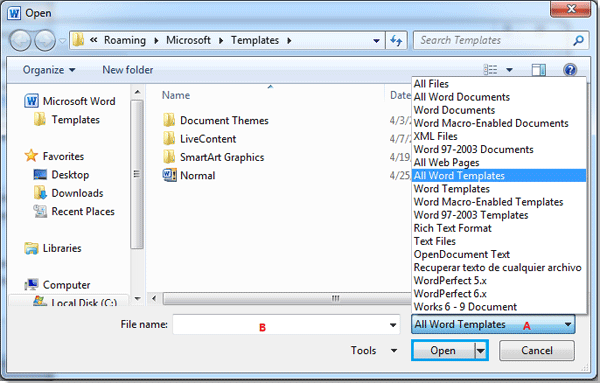Click New folder in the toolbar
Viewport: 600px width, 383px height.
[x=127, y=70]
